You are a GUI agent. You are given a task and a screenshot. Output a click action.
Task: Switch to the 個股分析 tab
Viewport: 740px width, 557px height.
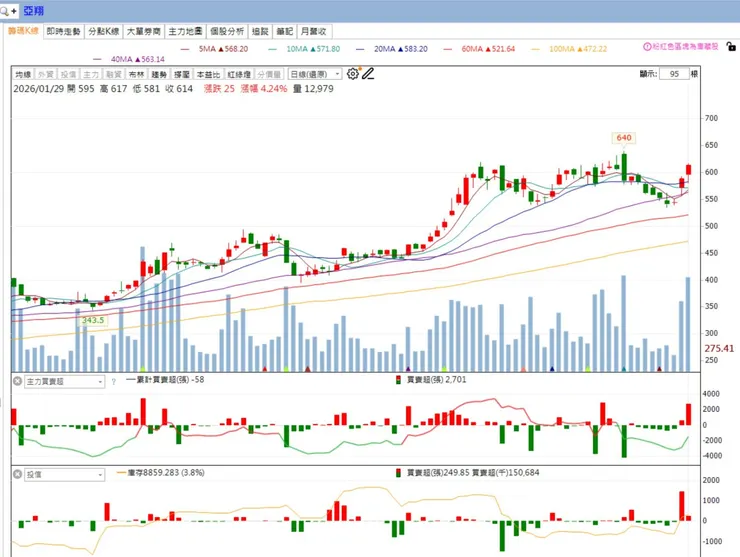point(227,31)
